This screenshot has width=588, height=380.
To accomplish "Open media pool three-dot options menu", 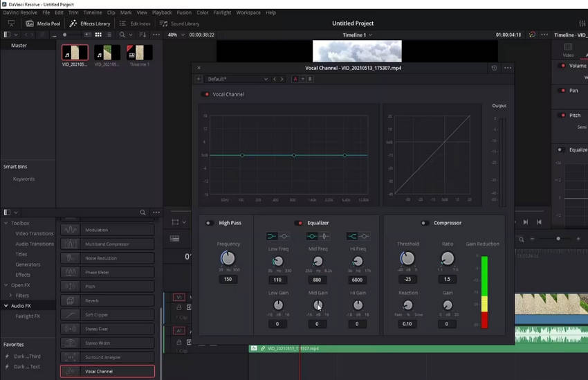I will tap(156, 35).
